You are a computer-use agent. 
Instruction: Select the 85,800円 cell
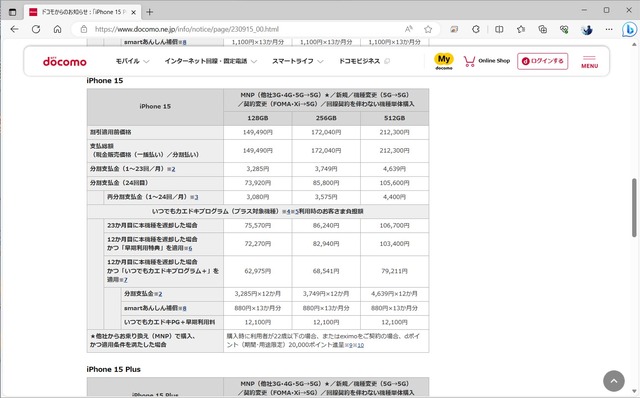point(326,183)
